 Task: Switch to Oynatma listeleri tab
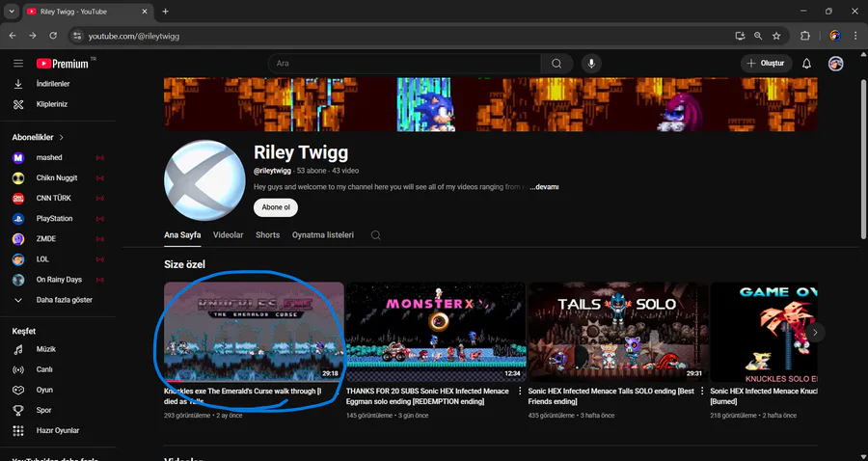[323, 235]
